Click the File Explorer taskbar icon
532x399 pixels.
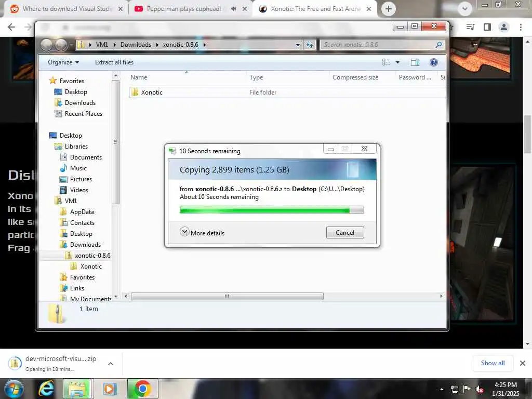[77, 389]
